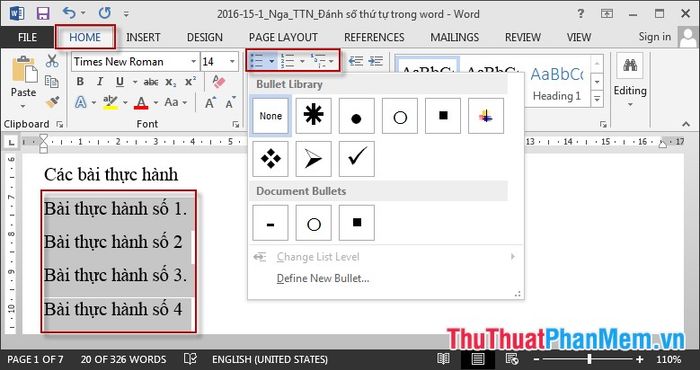Click Increase Indent icon
The height and width of the screenshot is (370, 700).
pos(375,61)
